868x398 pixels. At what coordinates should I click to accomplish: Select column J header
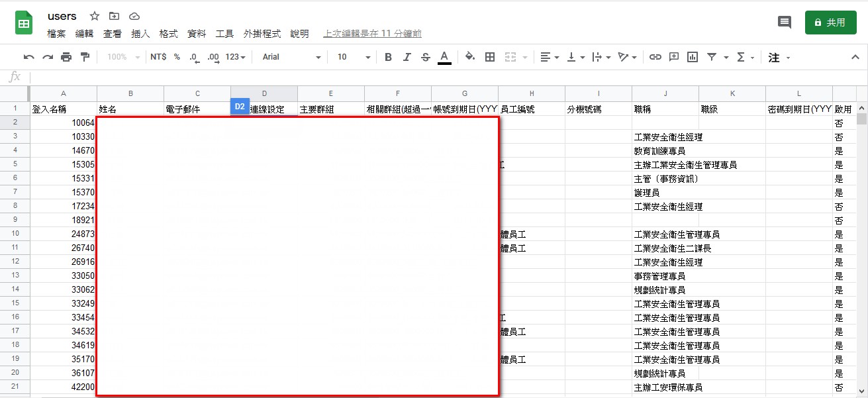pos(665,93)
